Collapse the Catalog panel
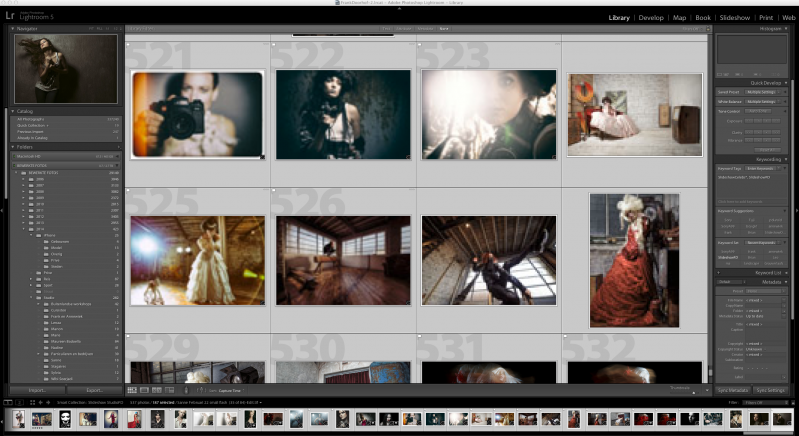The image size is (799, 436). pos(13,111)
